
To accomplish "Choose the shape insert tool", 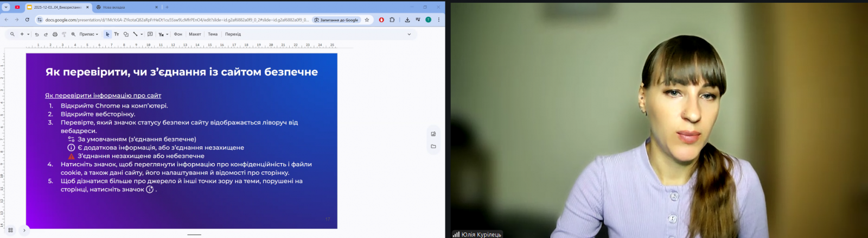I will coord(126,34).
